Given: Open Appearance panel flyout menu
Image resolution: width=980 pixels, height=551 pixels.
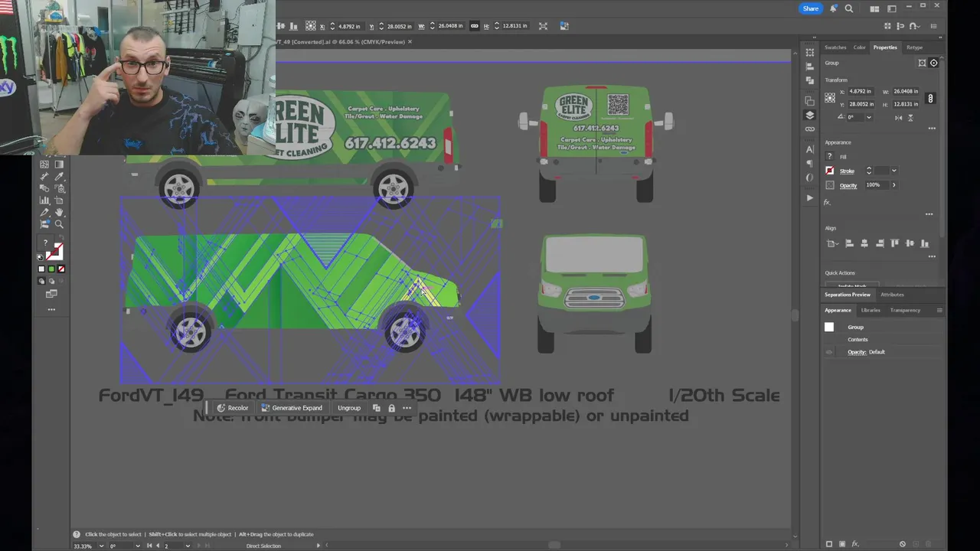Looking at the screenshot, I should [x=939, y=310].
